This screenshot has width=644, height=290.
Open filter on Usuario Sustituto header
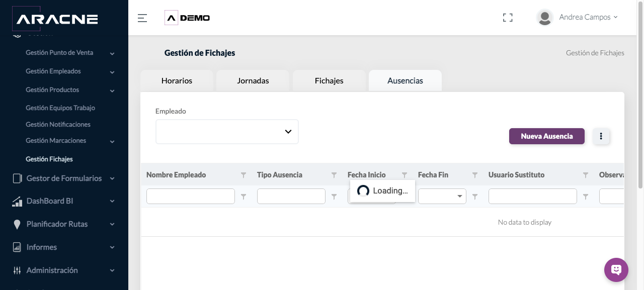coord(586,175)
